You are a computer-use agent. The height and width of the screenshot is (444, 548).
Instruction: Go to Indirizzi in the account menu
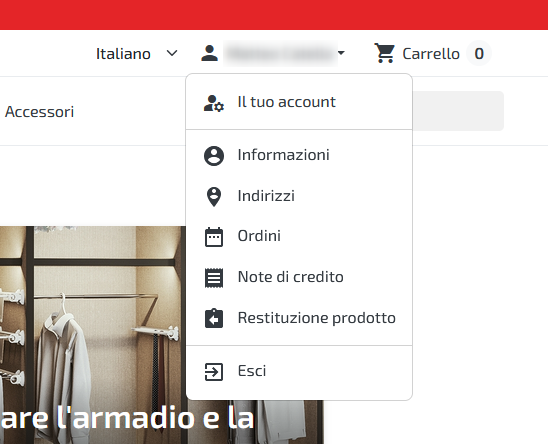(299, 196)
